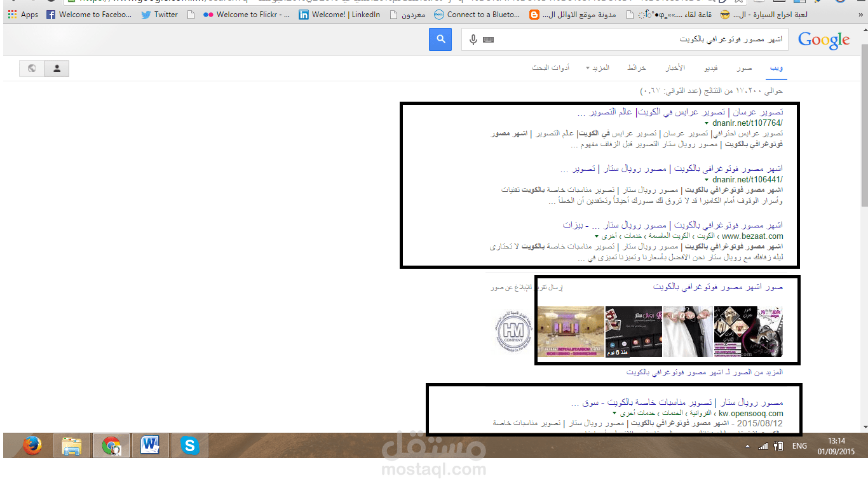Click the date 01/09/2015 in tray
This screenshot has height=488, width=868.
click(837, 452)
